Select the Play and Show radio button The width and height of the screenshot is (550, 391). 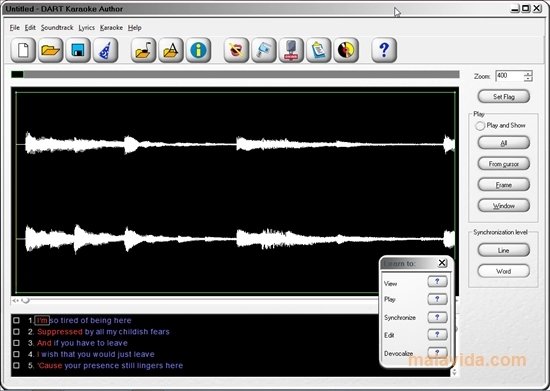(x=480, y=126)
